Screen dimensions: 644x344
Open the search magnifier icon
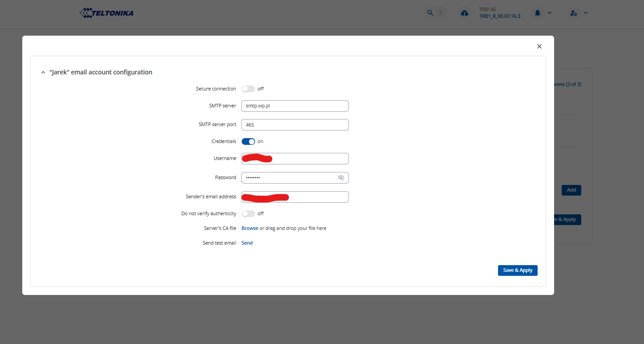(x=430, y=13)
